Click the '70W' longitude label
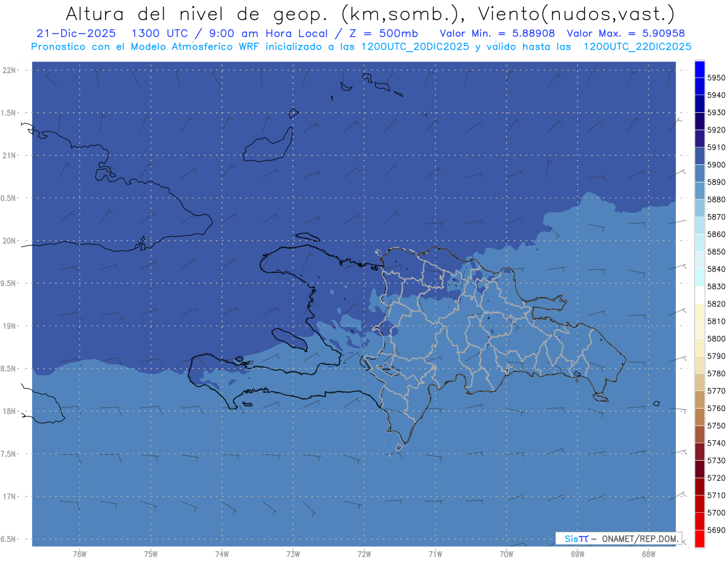The image size is (728, 562). [507, 554]
